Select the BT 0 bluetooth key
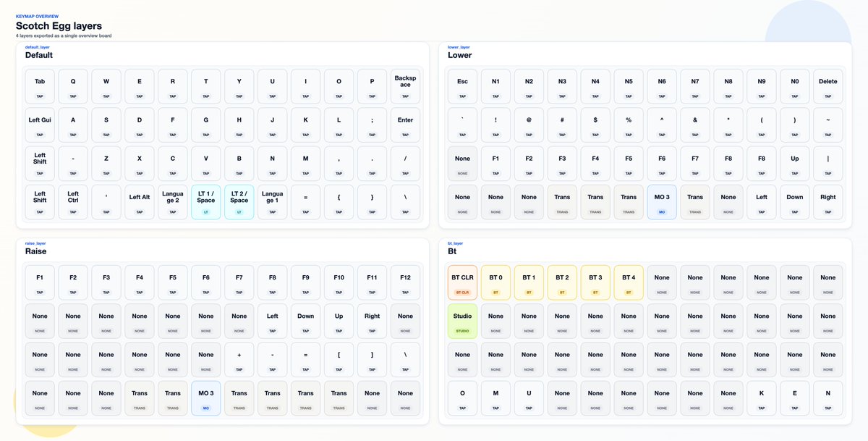Screen dimensions: 868x441 pos(495,282)
